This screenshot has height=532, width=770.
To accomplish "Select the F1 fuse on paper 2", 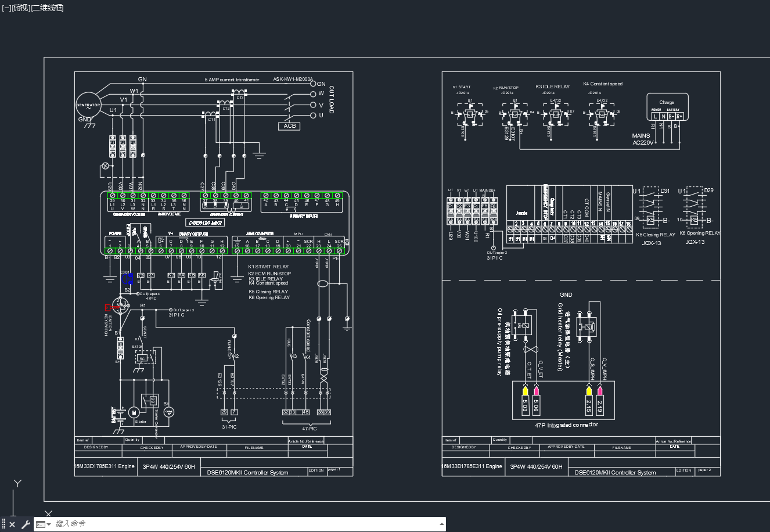I will pyautogui.click(x=451, y=211).
